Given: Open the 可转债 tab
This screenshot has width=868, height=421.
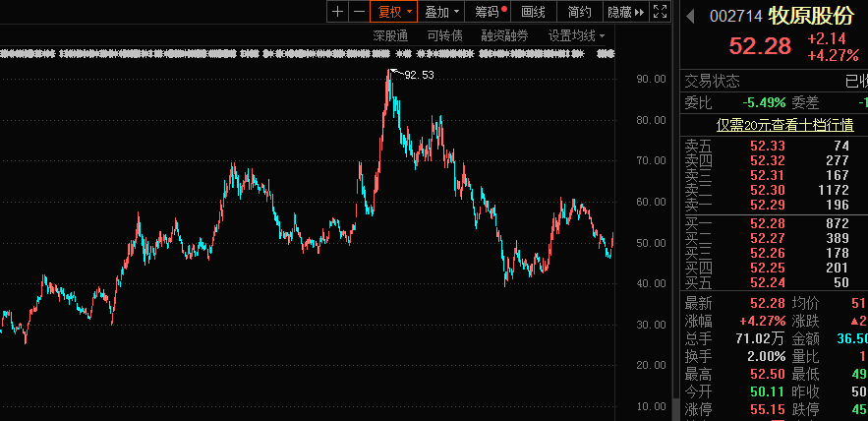Looking at the screenshot, I should [x=444, y=35].
